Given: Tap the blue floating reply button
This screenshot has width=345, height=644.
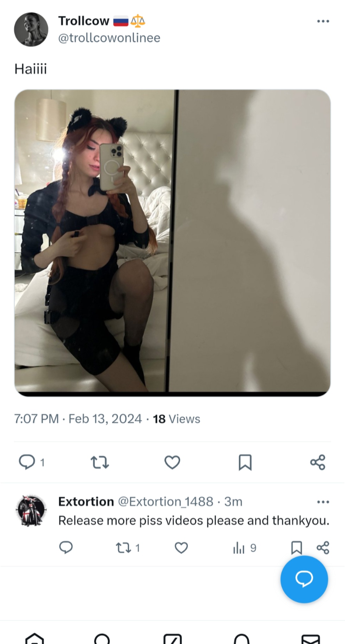Looking at the screenshot, I should coord(304,579).
